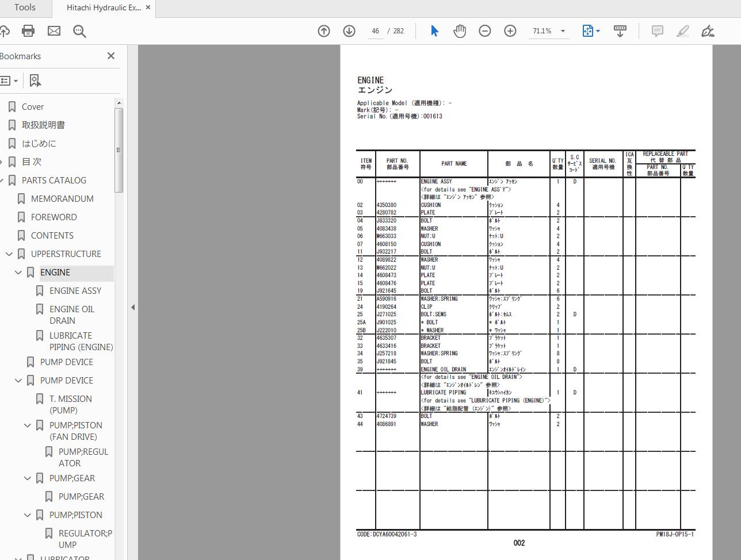Open the Add Comment tool
741x560 pixels.
pyautogui.click(x=657, y=31)
